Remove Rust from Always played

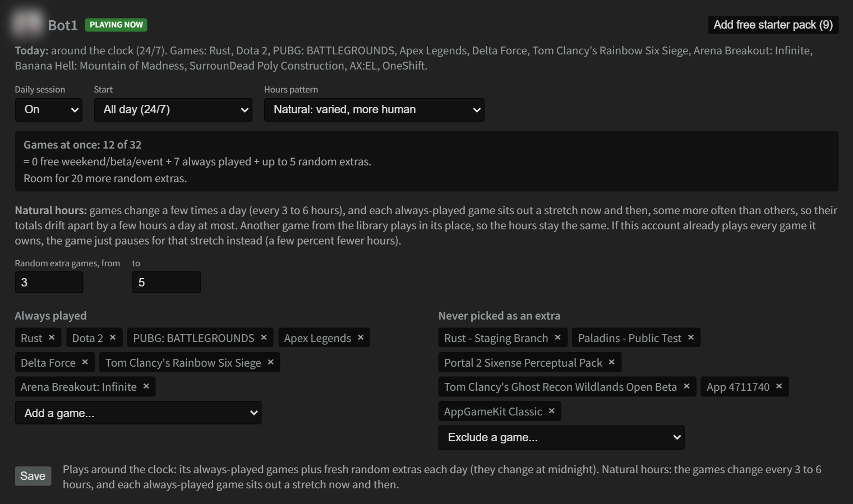point(52,337)
